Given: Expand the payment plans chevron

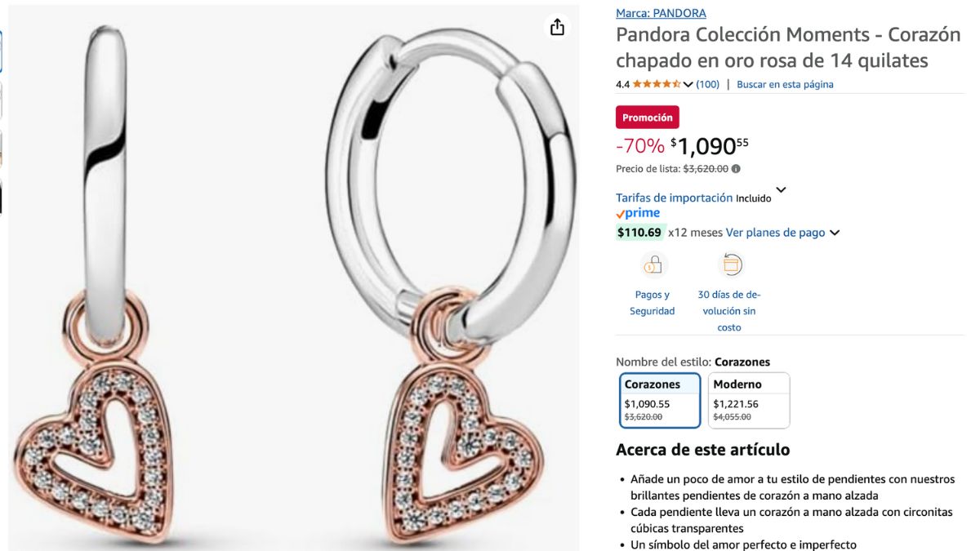Looking at the screenshot, I should (x=835, y=233).
